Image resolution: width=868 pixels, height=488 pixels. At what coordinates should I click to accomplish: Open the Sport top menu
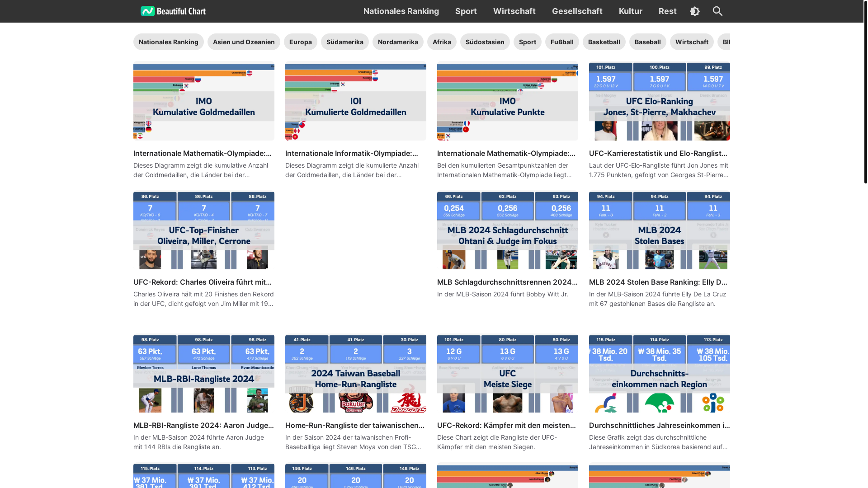pyautogui.click(x=466, y=11)
